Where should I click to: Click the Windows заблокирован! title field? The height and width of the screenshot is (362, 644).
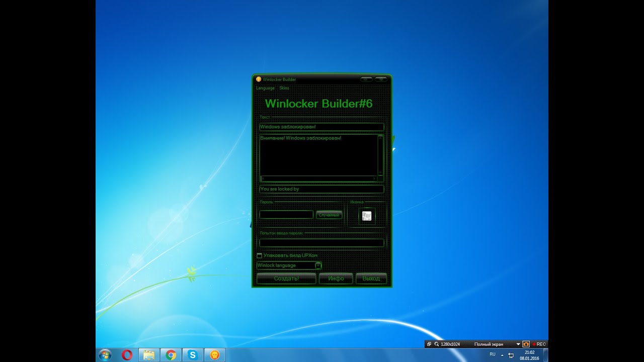coord(321,127)
